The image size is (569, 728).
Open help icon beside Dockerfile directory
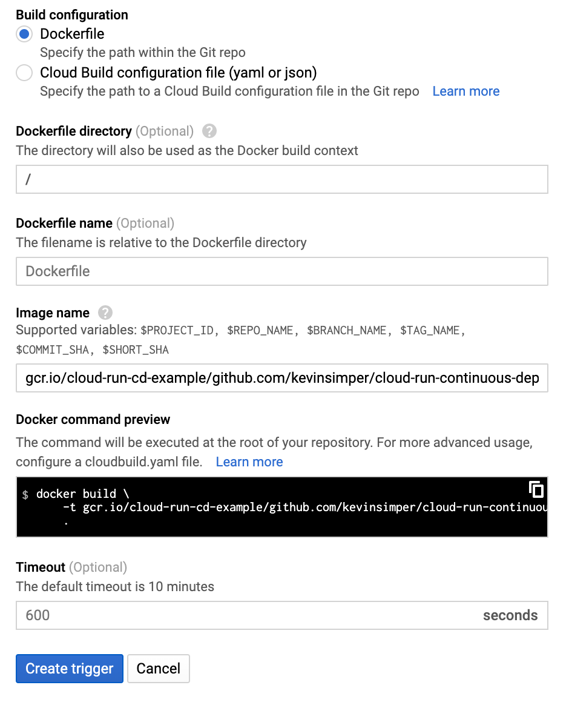[209, 131]
